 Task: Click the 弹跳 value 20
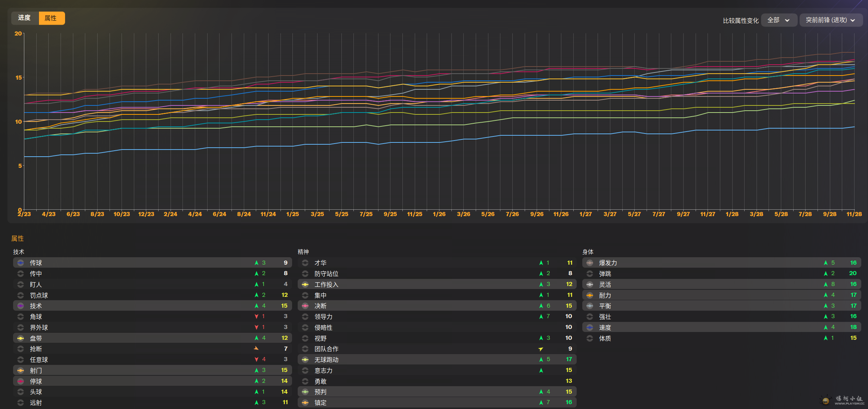click(853, 273)
